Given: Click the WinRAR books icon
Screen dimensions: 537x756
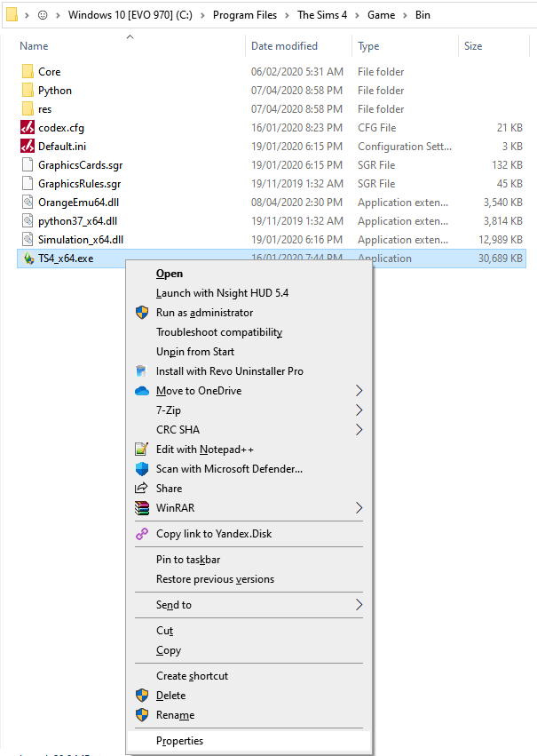Looking at the screenshot, I should (x=142, y=508).
